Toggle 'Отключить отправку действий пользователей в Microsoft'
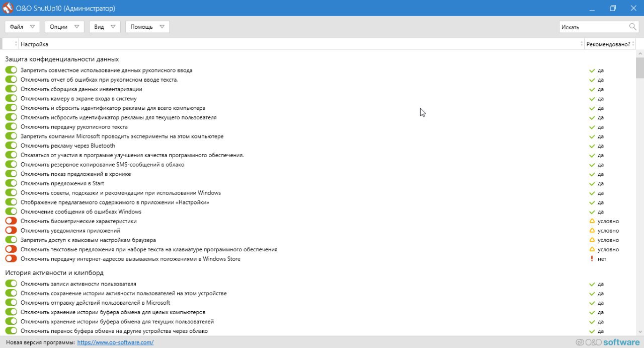The width and height of the screenshot is (644, 348). (x=11, y=303)
